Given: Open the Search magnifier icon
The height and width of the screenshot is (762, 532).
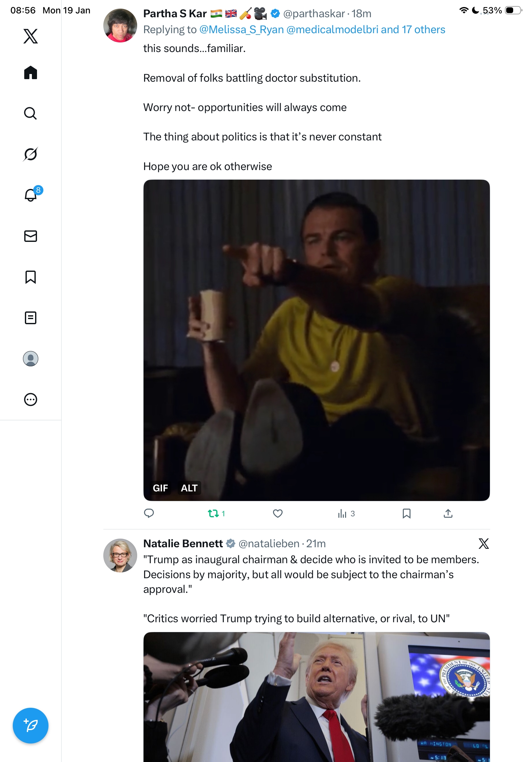Looking at the screenshot, I should (31, 113).
